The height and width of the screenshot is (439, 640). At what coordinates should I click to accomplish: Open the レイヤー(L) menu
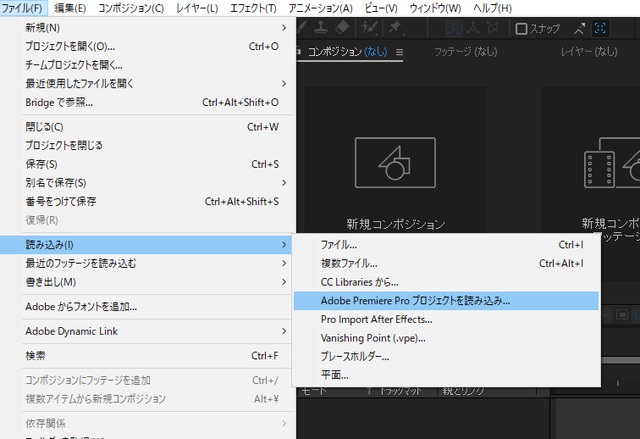coord(197,8)
